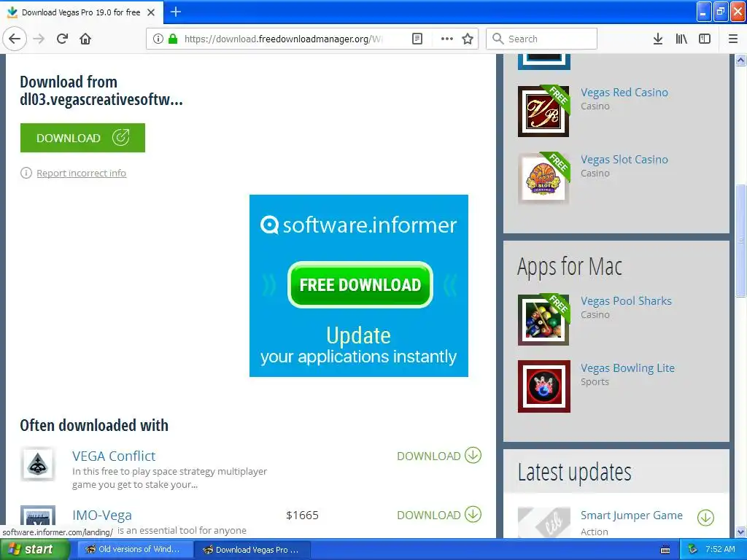Open the Library bookshelf icon
747x560 pixels.
point(681,39)
